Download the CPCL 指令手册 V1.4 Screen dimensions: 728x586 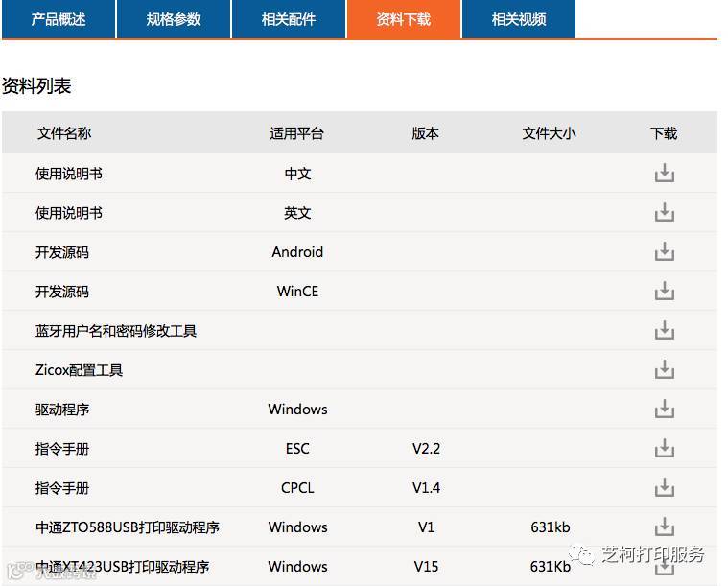pos(665,487)
